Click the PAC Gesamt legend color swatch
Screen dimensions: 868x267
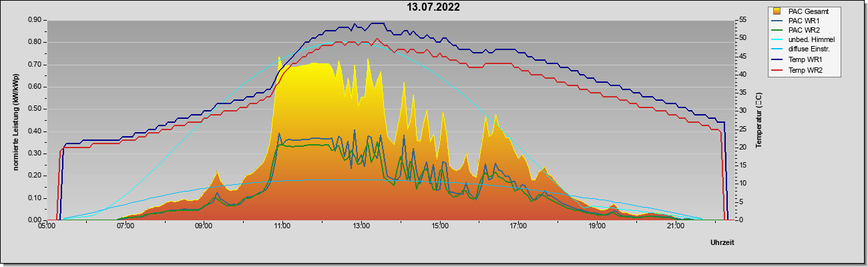pyautogui.click(x=777, y=11)
